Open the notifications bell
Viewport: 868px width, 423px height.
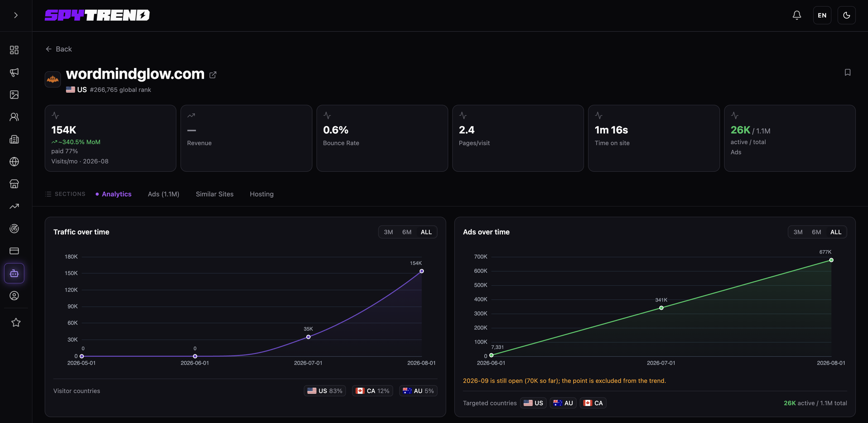click(797, 15)
